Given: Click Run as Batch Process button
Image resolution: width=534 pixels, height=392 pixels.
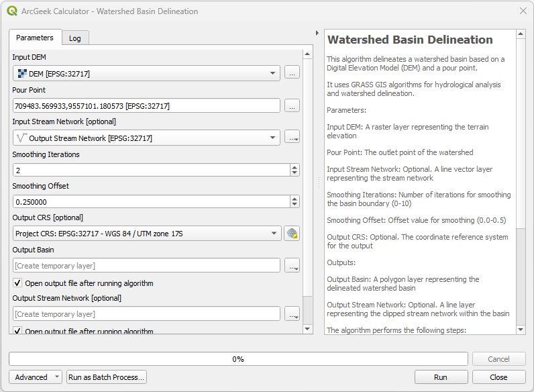Looking at the screenshot, I should tap(107, 377).
